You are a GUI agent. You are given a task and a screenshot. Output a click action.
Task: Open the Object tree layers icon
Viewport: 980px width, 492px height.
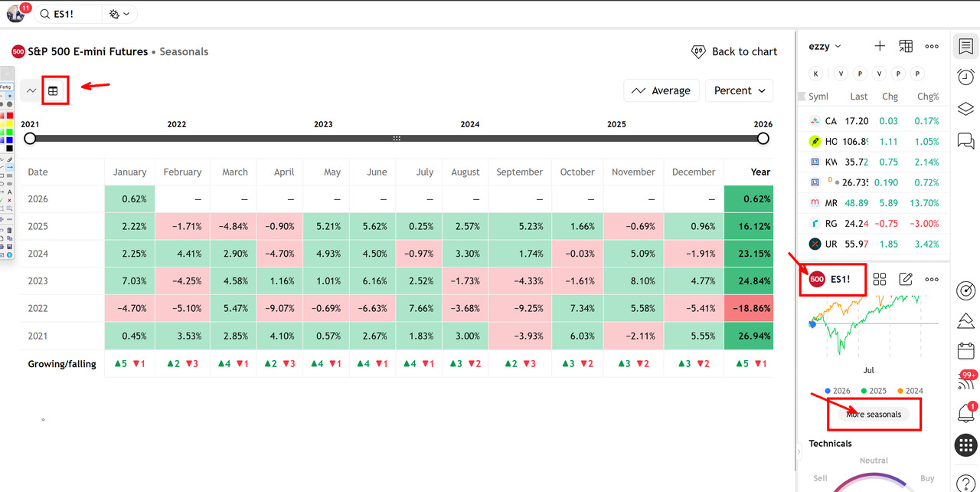[x=965, y=109]
